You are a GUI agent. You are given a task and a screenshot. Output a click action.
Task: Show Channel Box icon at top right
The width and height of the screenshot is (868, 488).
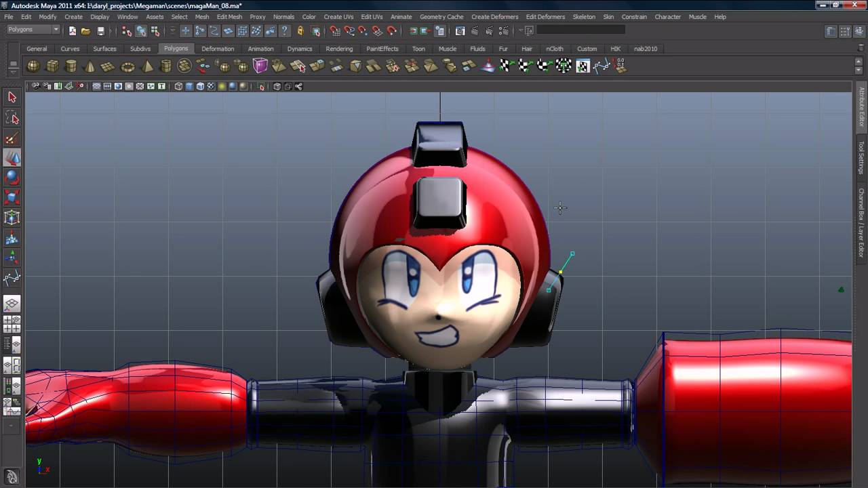point(859,31)
